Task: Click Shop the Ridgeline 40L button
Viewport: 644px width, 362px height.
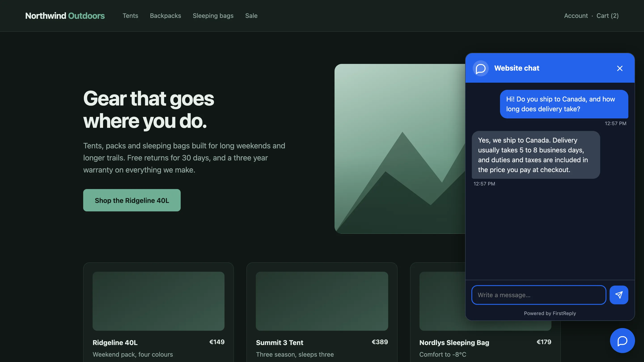Action: [x=132, y=200]
